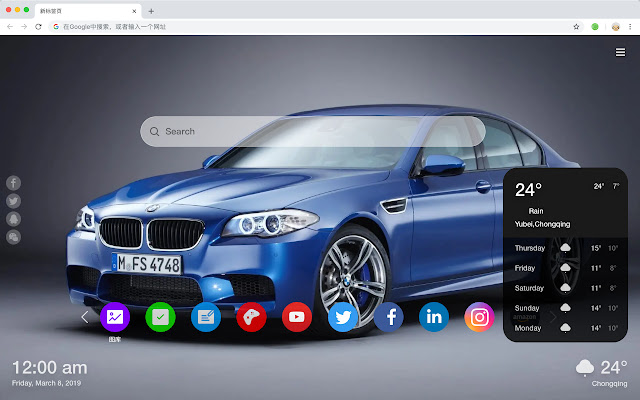
Task: Open the hamburger menu on the new tab page
Action: [x=620, y=52]
